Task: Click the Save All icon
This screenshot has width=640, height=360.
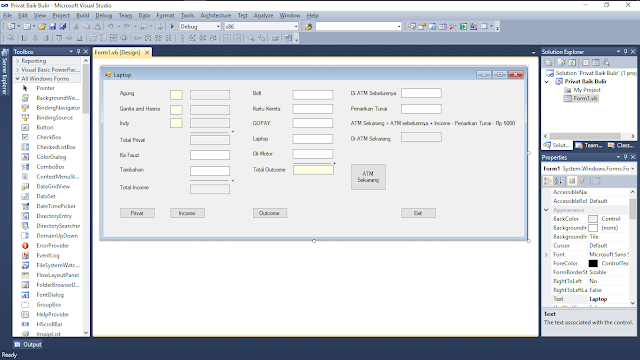Action: coord(63,27)
